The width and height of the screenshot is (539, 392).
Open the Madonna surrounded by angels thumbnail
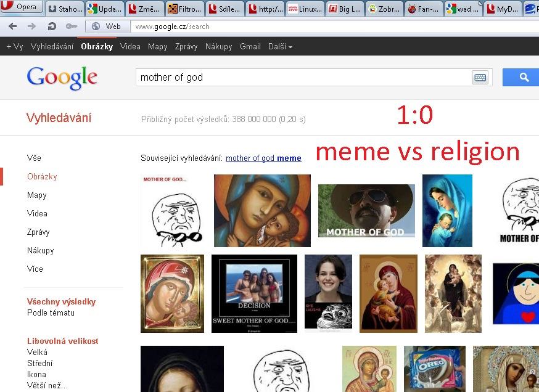[453, 293]
